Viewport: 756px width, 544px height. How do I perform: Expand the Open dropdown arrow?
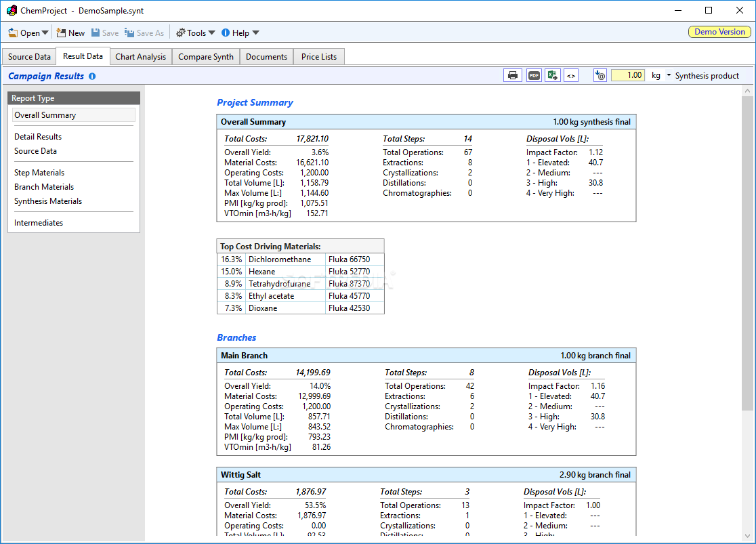[x=45, y=33]
